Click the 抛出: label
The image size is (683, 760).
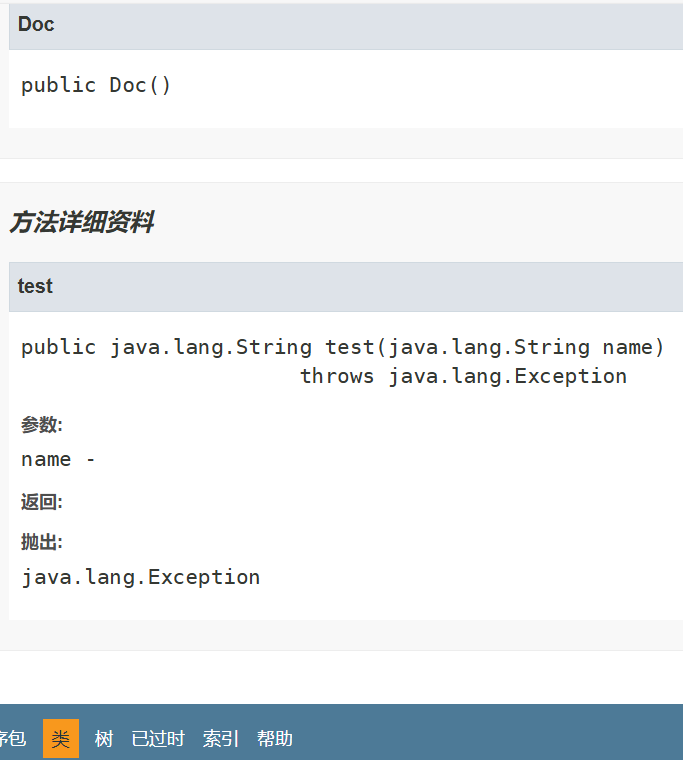[41, 542]
